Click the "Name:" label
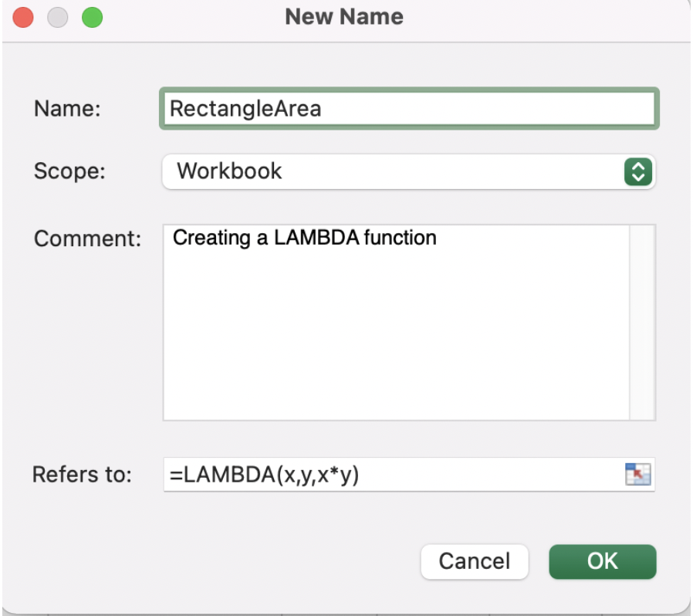Screen dimensions: 693x616 (67, 108)
